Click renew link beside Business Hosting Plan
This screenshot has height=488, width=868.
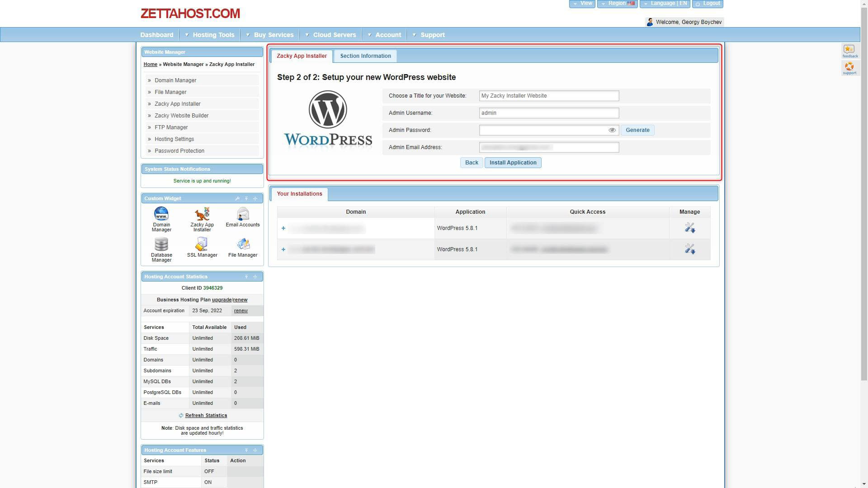(x=240, y=300)
